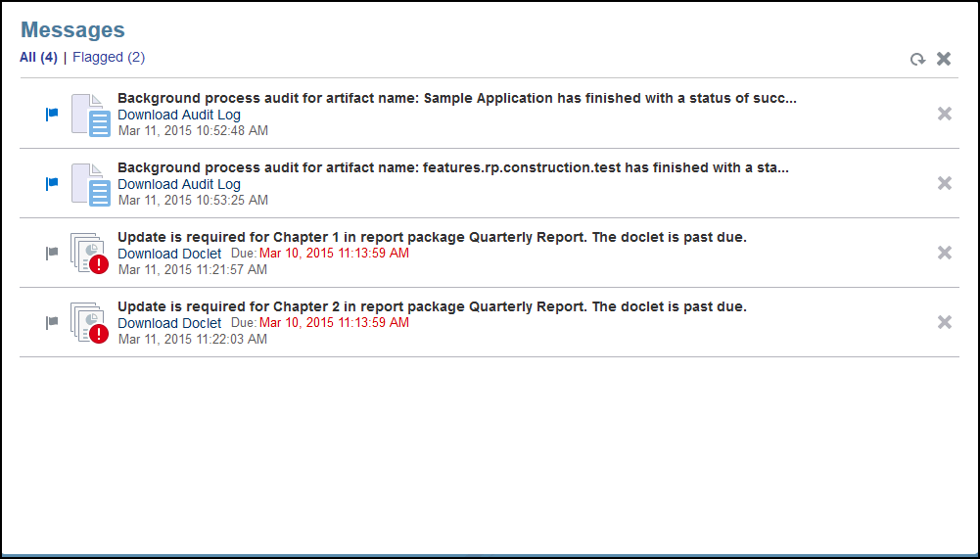Dismiss the features.rp.construction.test audit message
Screen dimensions: 980x559
coord(945,183)
